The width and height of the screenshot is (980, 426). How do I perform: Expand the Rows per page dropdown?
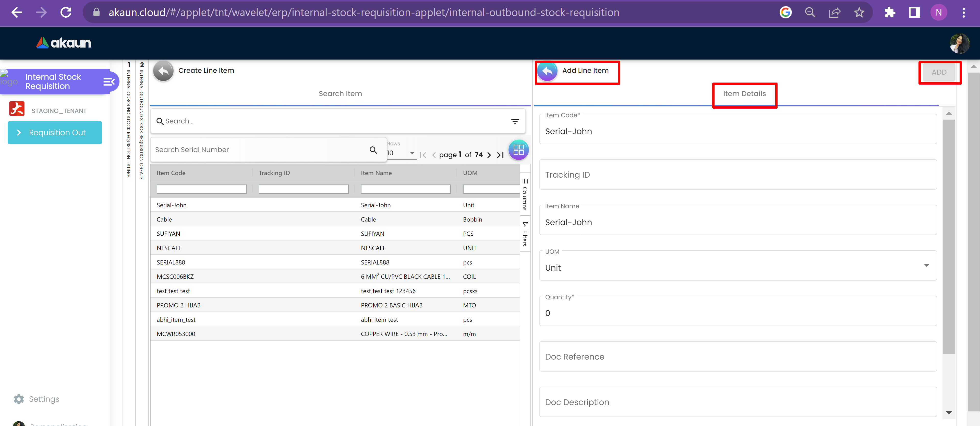coord(412,153)
